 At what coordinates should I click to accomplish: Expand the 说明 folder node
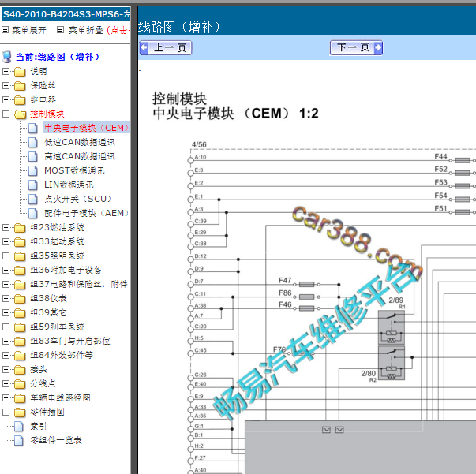[6, 71]
